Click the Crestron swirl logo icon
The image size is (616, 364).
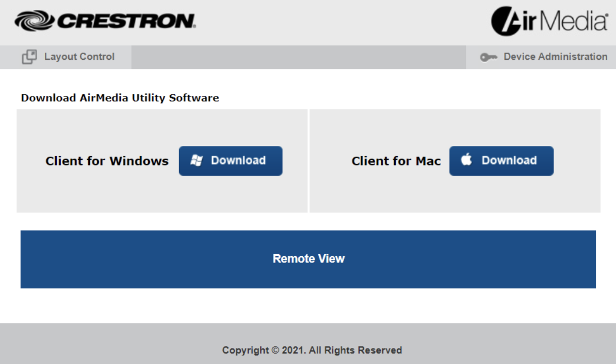point(35,21)
